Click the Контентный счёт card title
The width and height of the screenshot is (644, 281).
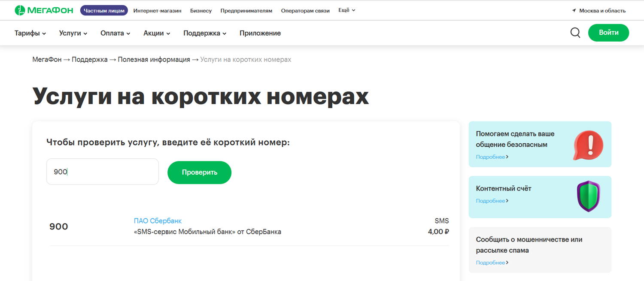click(x=504, y=188)
